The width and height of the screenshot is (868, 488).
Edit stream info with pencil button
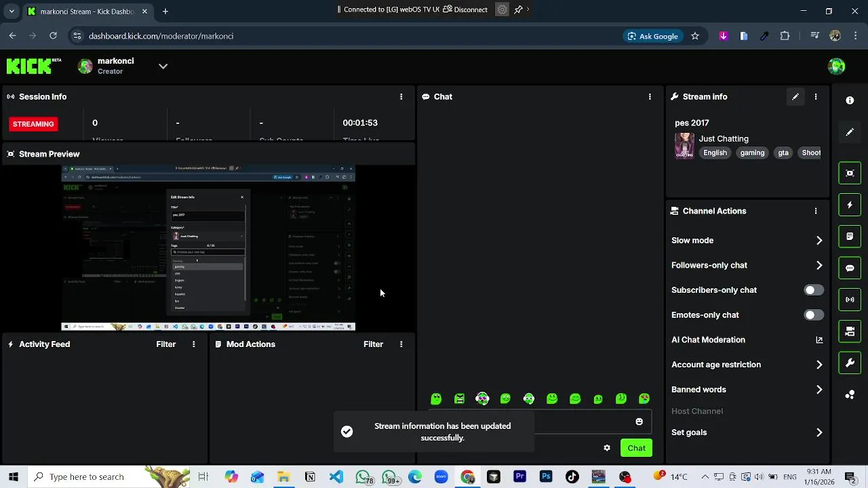[795, 97]
